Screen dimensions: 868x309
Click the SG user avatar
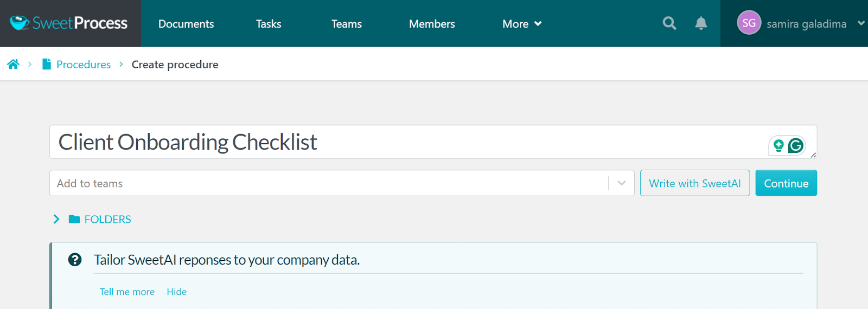tap(749, 23)
